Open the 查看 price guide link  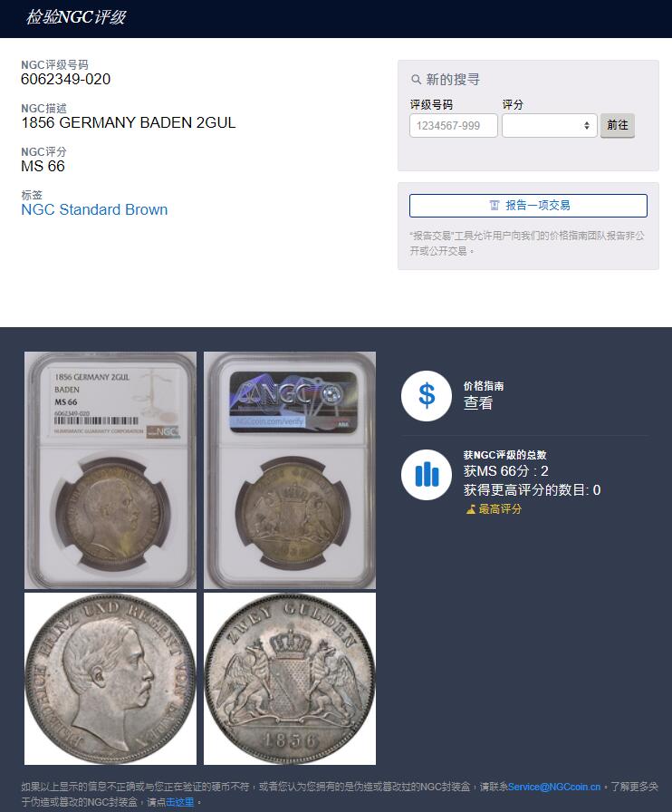[x=478, y=402]
